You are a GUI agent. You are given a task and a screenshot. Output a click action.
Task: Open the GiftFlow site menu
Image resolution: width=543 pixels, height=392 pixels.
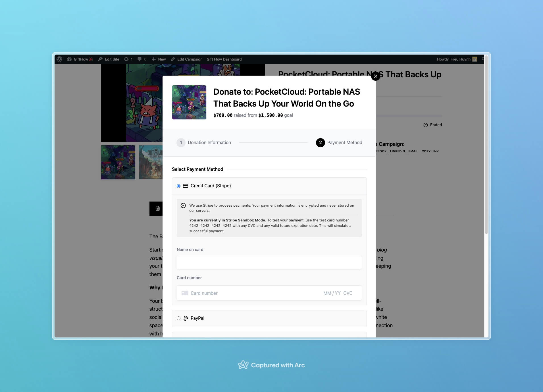80,59
